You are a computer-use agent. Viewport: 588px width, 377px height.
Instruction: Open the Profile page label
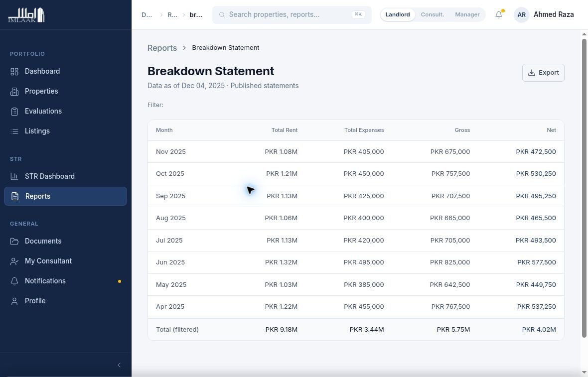(35, 300)
